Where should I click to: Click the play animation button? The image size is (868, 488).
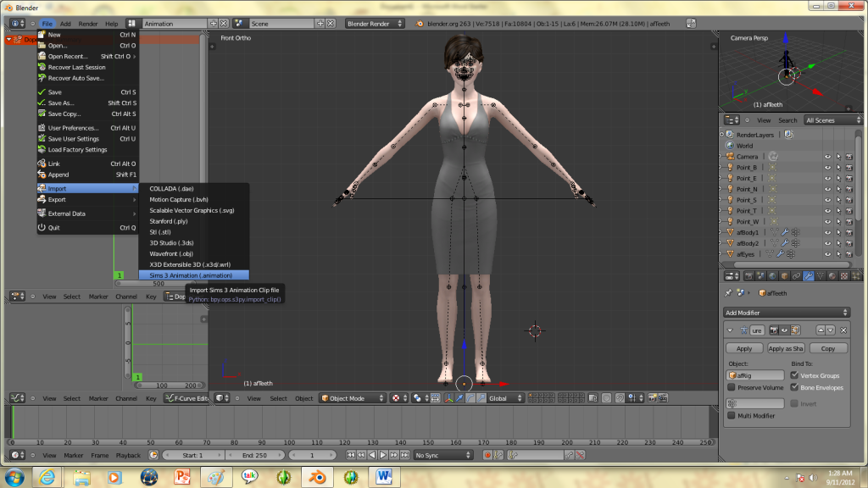coord(383,455)
